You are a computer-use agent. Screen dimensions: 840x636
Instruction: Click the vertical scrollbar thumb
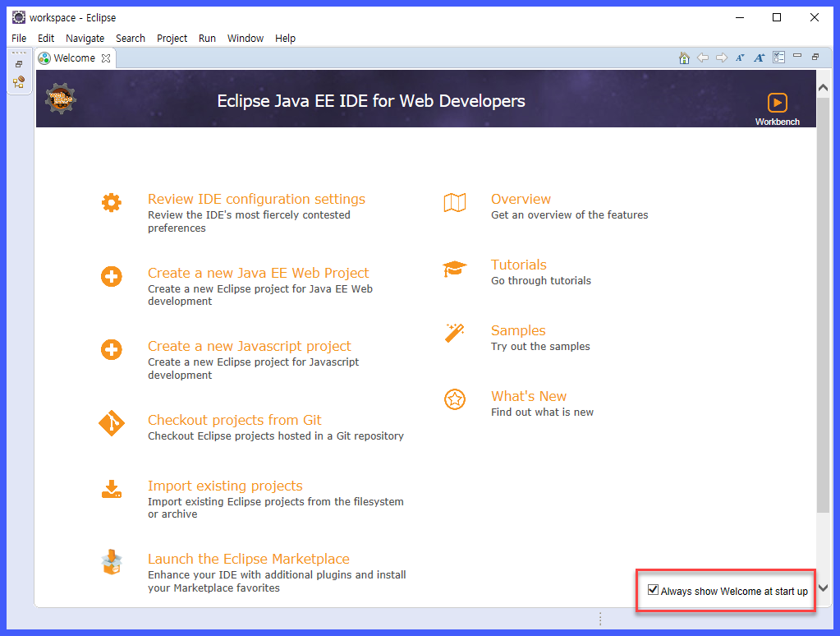[824, 305]
